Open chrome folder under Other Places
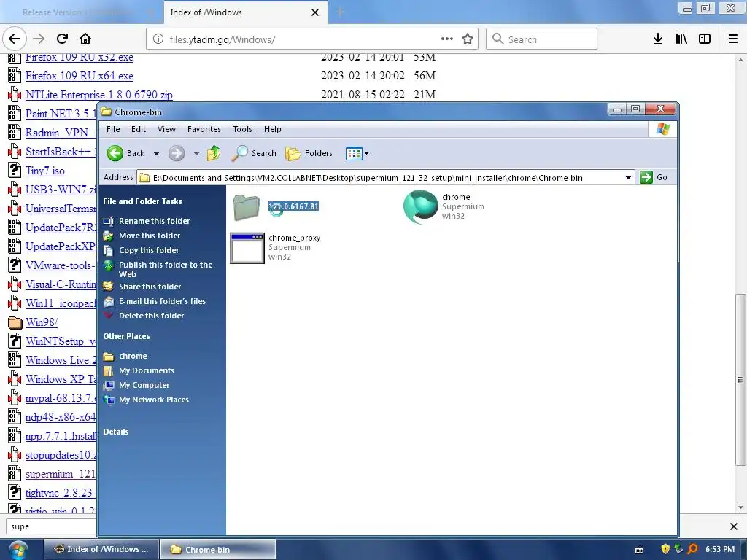747x560 pixels. [133, 356]
